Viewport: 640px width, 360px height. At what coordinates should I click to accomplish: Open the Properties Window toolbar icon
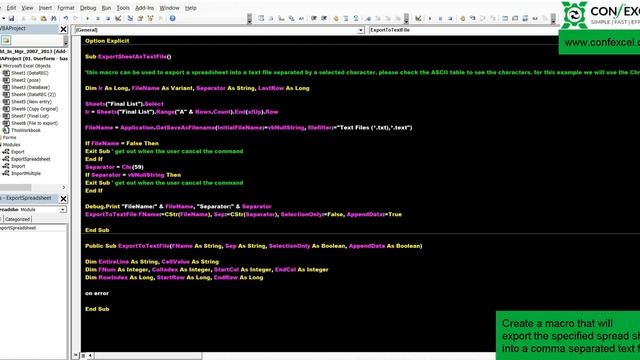(x=140, y=18)
